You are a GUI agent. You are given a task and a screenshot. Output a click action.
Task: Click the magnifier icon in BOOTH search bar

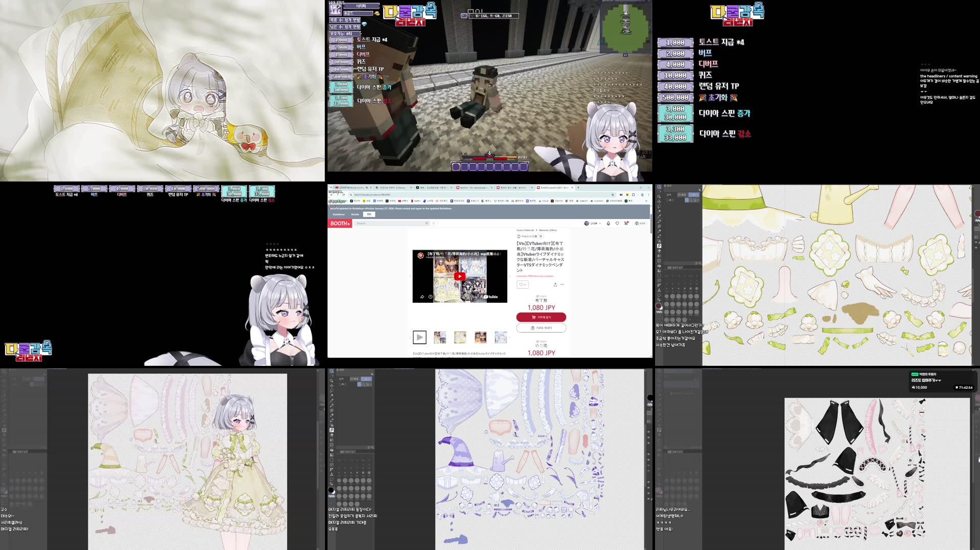[x=427, y=223]
